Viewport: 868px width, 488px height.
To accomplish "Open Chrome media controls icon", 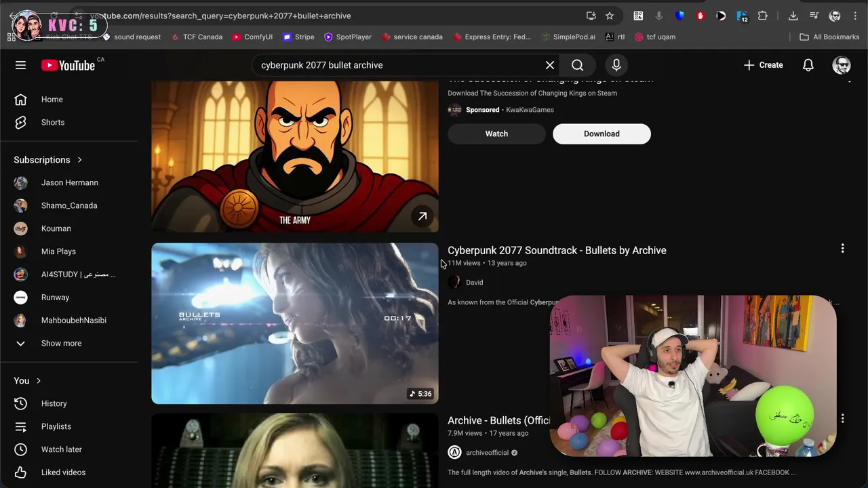I will 814,16.
